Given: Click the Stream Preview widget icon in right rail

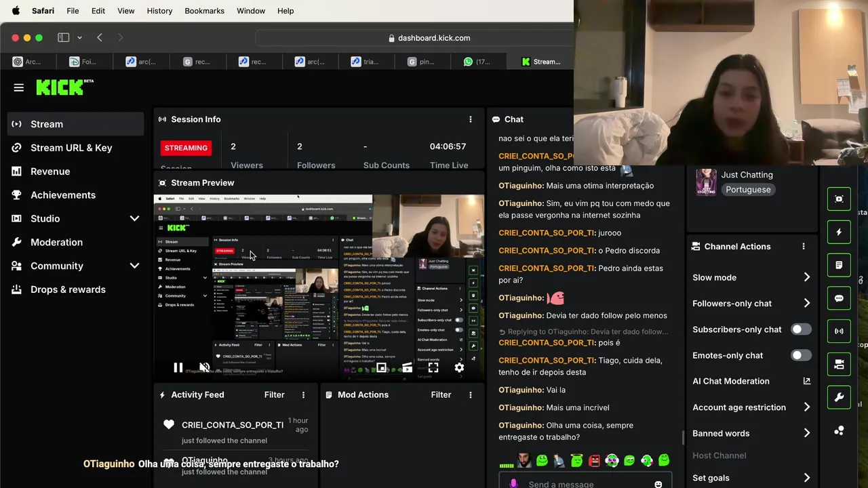Looking at the screenshot, I should pos(839,199).
